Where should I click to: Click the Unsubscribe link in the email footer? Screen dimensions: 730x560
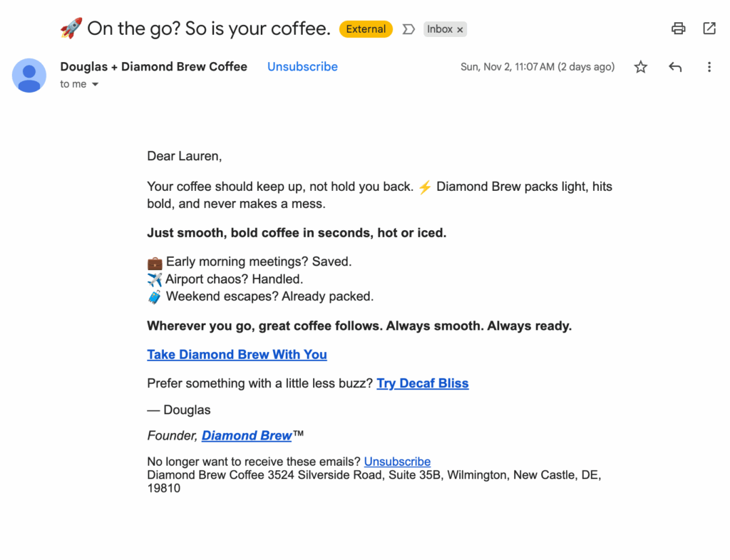coord(397,462)
